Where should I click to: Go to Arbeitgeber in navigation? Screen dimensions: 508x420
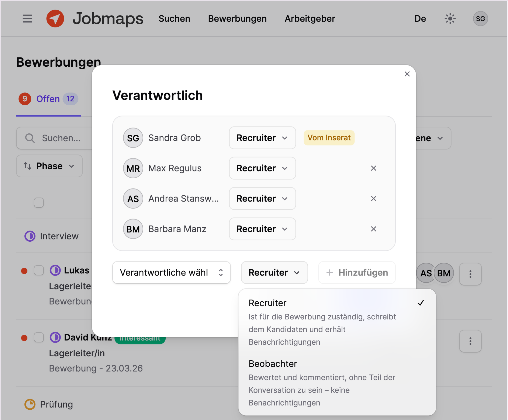pos(310,19)
